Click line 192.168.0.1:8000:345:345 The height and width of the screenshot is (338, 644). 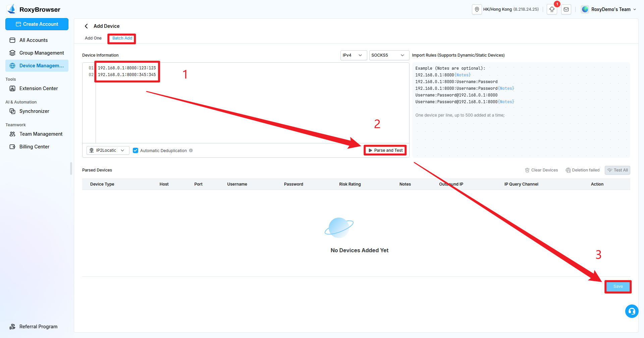click(x=127, y=75)
